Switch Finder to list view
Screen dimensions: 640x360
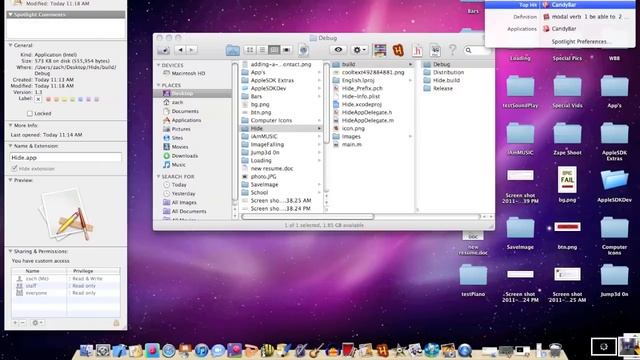[x=262, y=50]
